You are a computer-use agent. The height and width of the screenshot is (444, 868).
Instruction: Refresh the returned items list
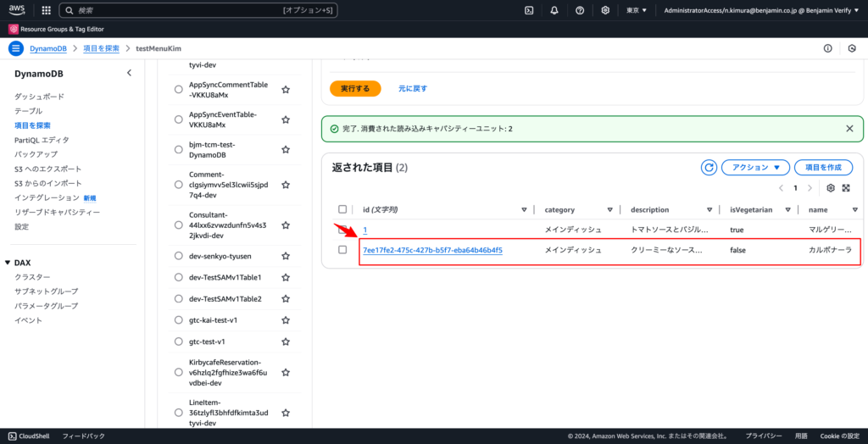coord(709,167)
